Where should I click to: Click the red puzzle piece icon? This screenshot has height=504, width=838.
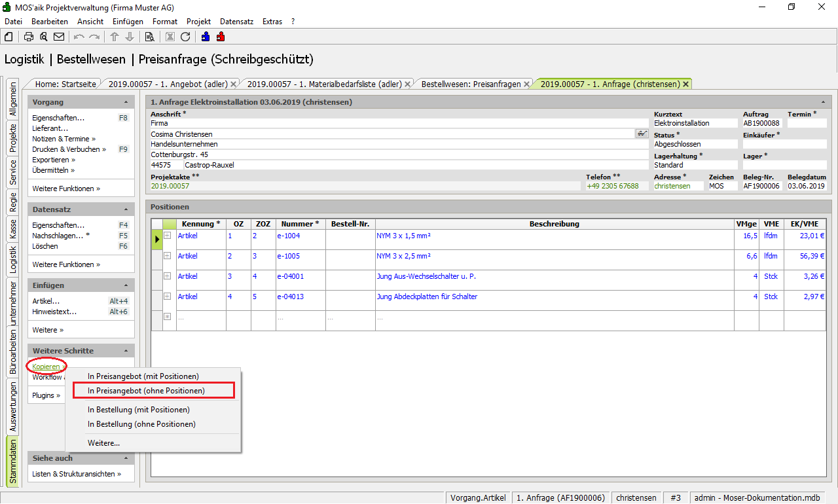[x=221, y=37]
